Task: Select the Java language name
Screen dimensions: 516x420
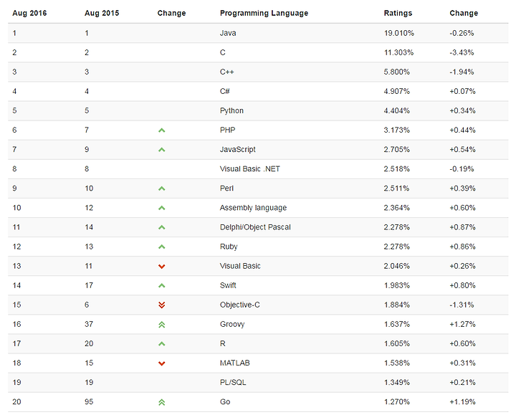Action: coord(228,33)
